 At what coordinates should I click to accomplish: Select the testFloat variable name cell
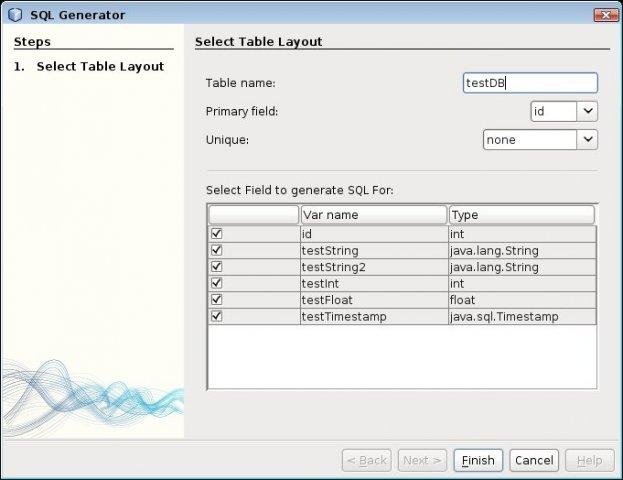(372, 300)
